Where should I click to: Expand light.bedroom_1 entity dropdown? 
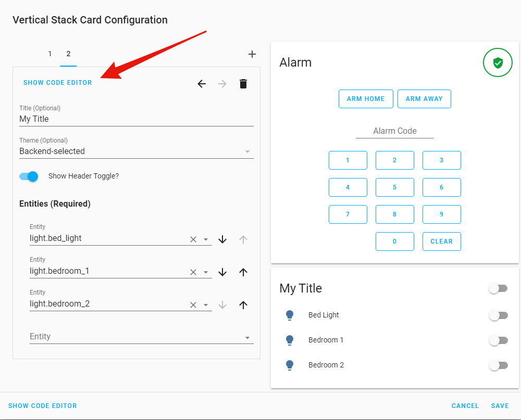(206, 272)
